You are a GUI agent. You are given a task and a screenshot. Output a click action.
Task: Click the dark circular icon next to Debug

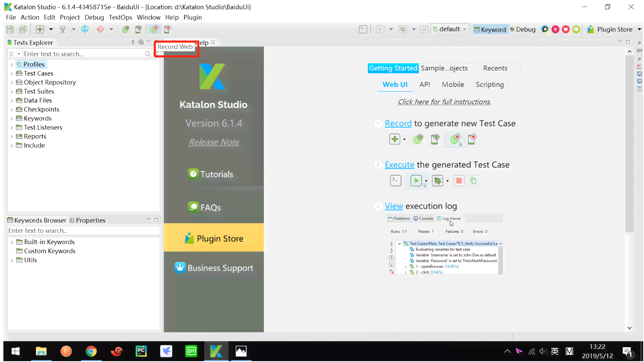pyautogui.click(x=545, y=29)
